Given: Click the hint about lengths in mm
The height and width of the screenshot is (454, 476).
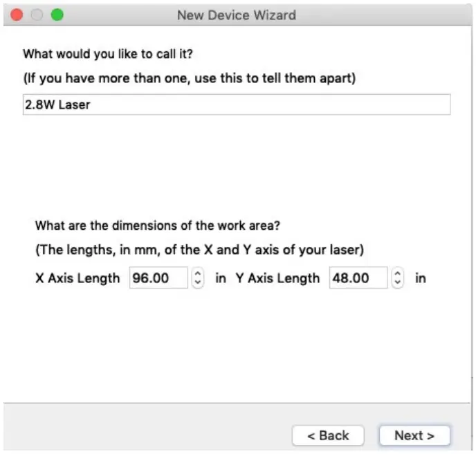Looking at the screenshot, I should click(199, 250).
